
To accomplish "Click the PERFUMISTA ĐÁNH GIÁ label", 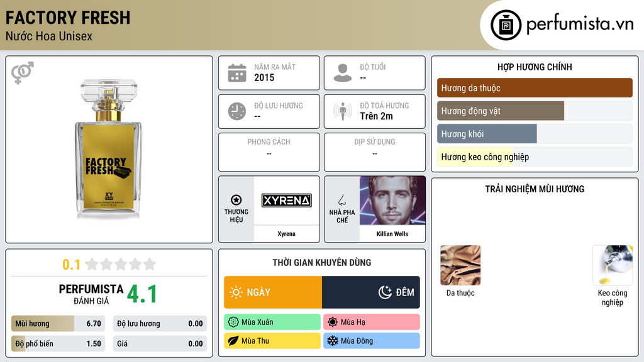I will (91, 294).
